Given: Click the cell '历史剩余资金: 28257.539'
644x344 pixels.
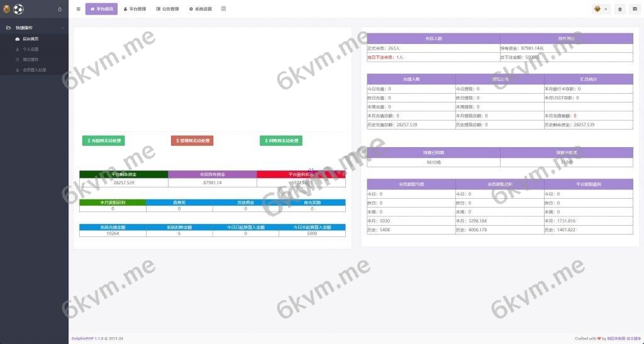Looking at the screenshot, I should click(x=589, y=125).
